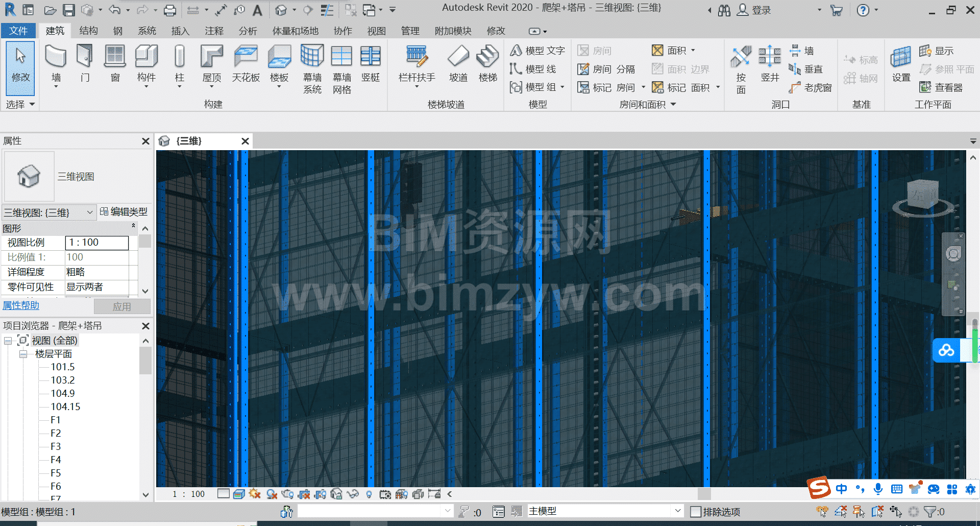This screenshot has height=526, width=980.
Task: Toggle select links icon in status bar
Action: [x=822, y=511]
